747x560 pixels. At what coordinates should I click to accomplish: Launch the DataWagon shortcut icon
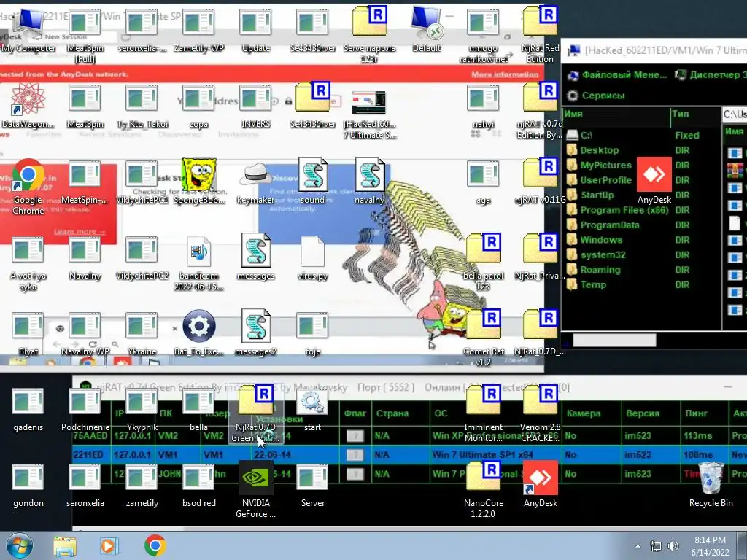click(x=28, y=106)
